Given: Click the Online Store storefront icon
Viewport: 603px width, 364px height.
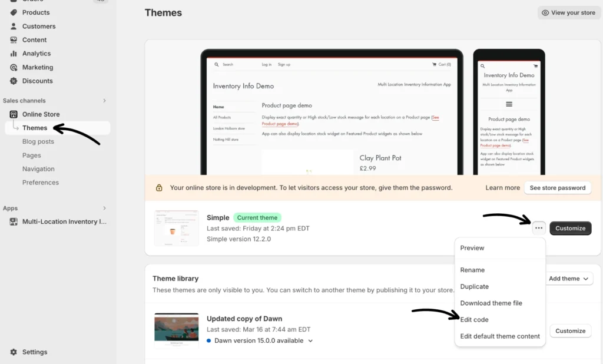Looking at the screenshot, I should 14,114.
